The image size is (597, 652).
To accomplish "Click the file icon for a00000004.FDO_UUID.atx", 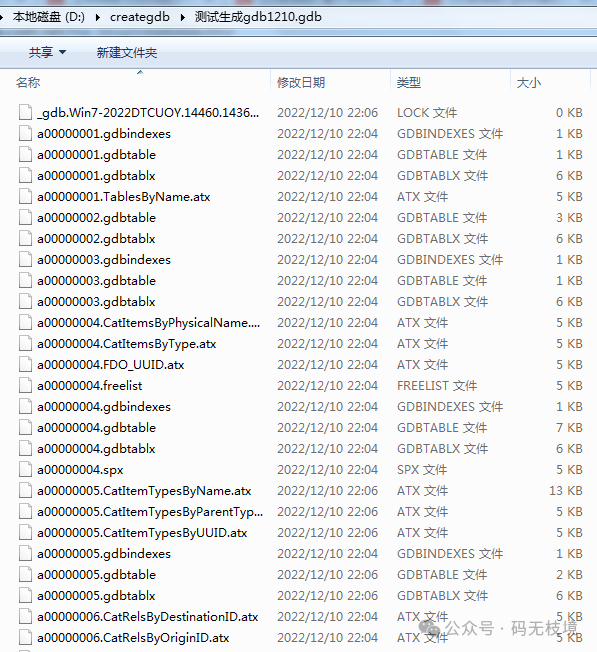I will click(25, 365).
